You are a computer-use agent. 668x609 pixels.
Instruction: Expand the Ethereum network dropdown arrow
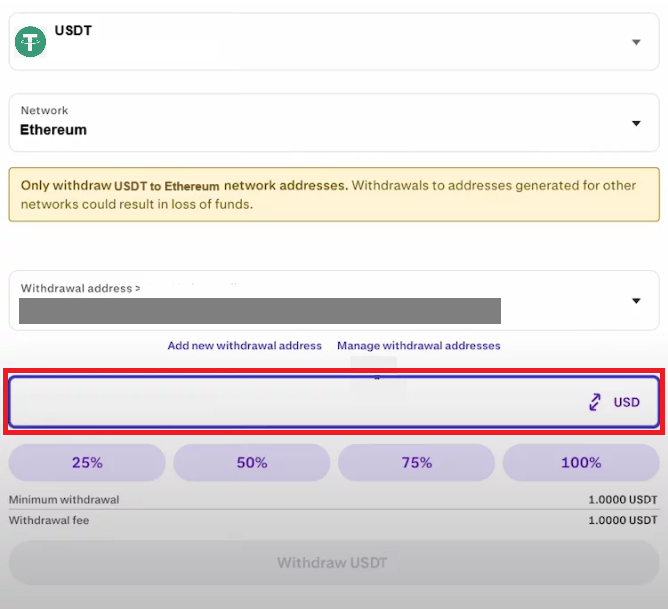636,123
